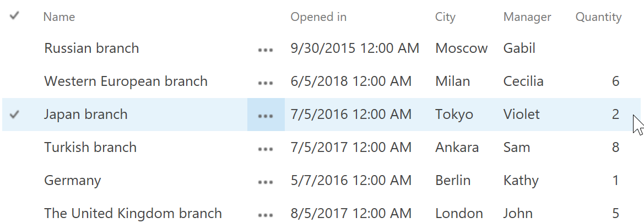Open ellipsis menu for Western European branch
This screenshot has height=223, width=644.
click(266, 82)
